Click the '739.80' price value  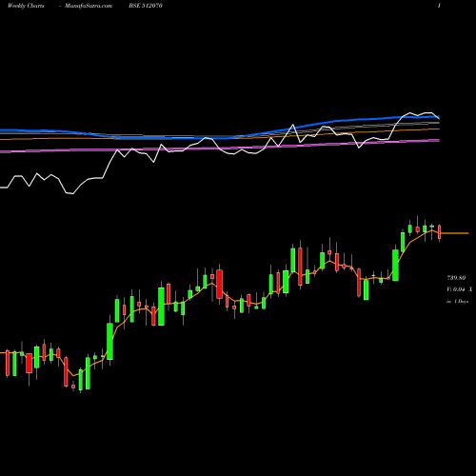pyautogui.click(x=456, y=278)
